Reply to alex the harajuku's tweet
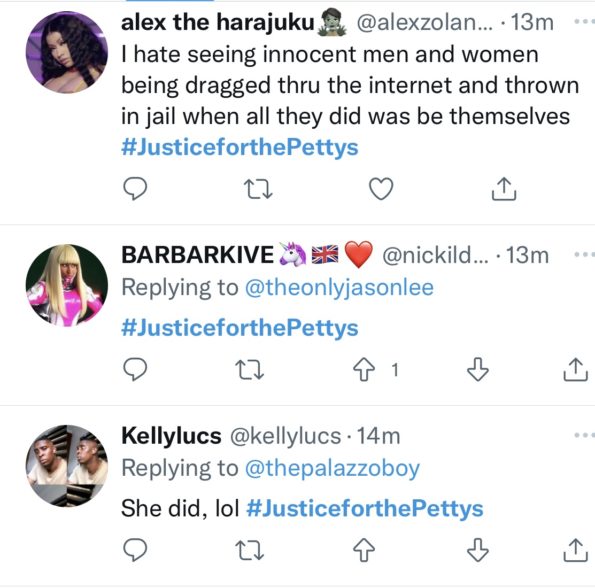Screen dimensions: 595x588 (135, 189)
